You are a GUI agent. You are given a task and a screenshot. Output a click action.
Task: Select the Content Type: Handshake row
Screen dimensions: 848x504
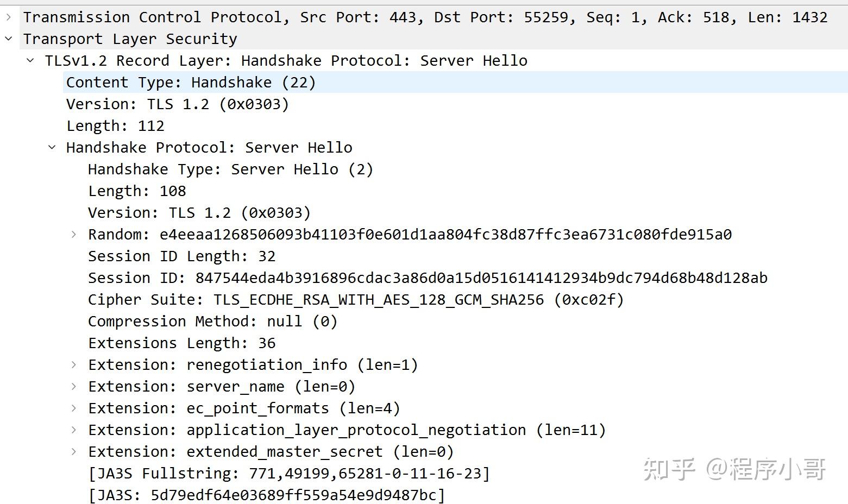191,83
